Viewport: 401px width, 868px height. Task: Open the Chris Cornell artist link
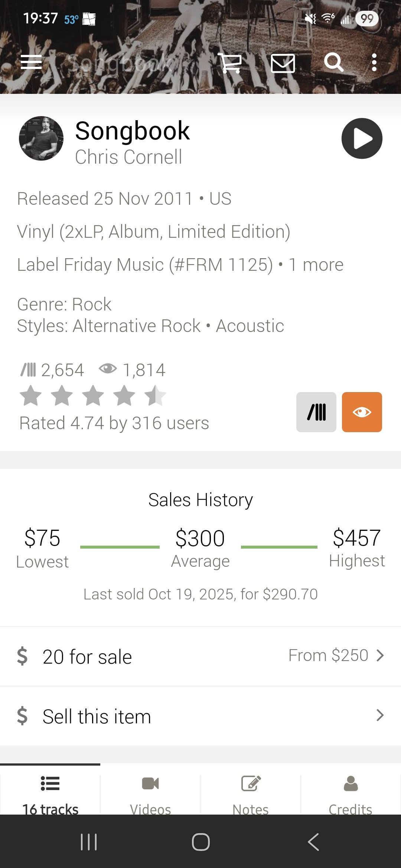coord(128,157)
